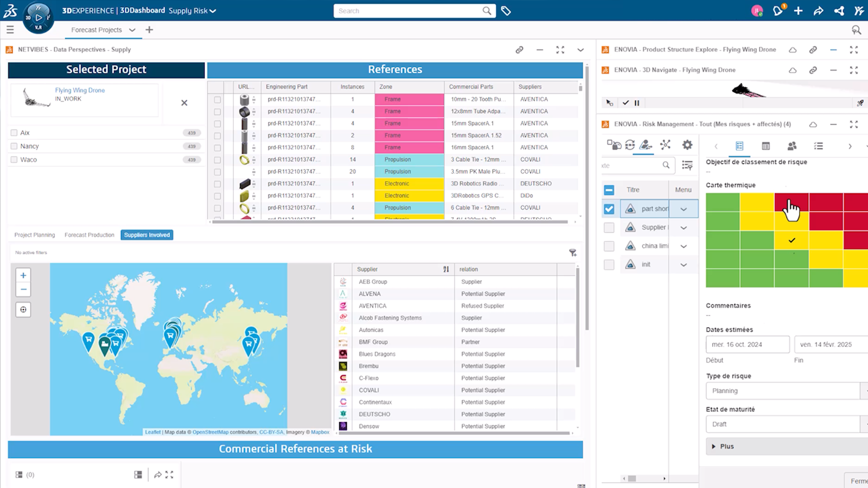The width and height of the screenshot is (868, 488).
Task: Remove selected project with the X button
Action: pyautogui.click(x=184, y=103)
